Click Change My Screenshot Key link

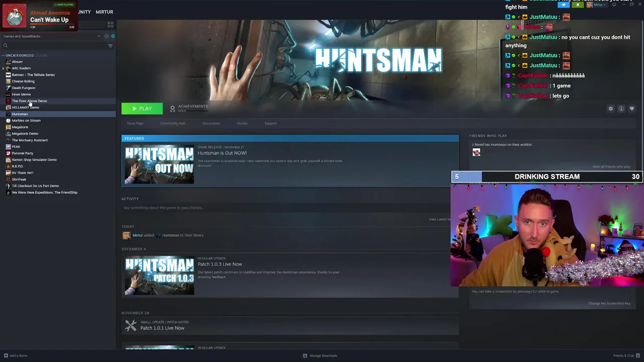point(609,303)
